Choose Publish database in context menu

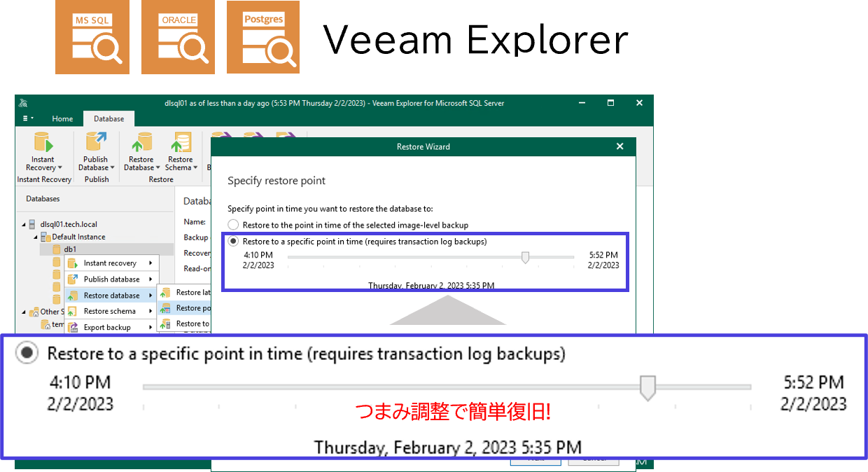pos(111,279)
